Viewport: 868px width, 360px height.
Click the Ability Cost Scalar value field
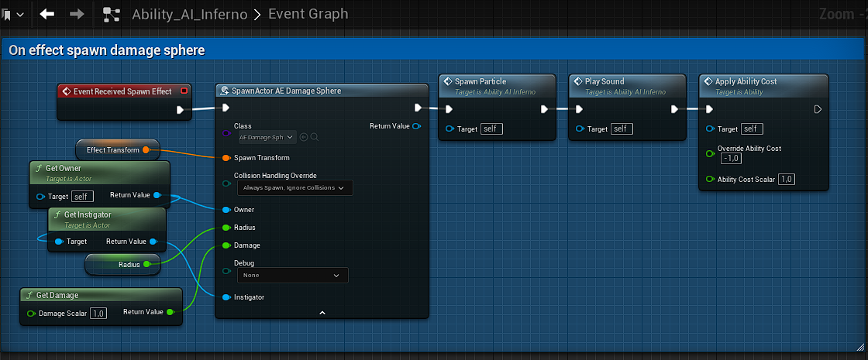pyautogui.click(x=786, y=180)
